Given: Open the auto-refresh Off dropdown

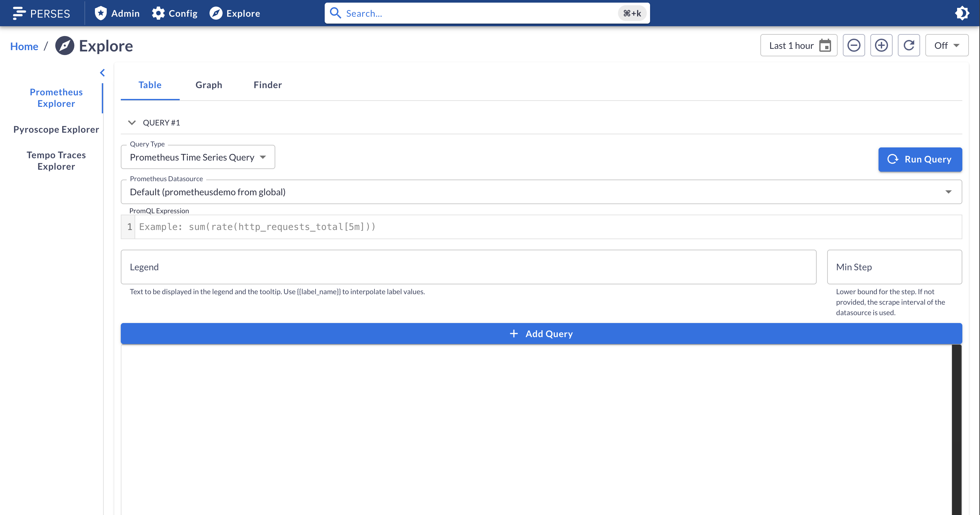Looking at the screenshot, I should (x=946, y=45).
